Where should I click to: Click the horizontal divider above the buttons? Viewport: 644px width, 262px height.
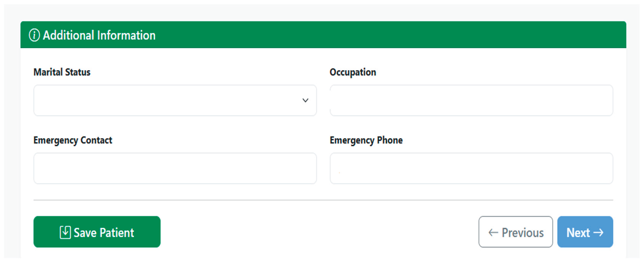[x=323, y=200]
